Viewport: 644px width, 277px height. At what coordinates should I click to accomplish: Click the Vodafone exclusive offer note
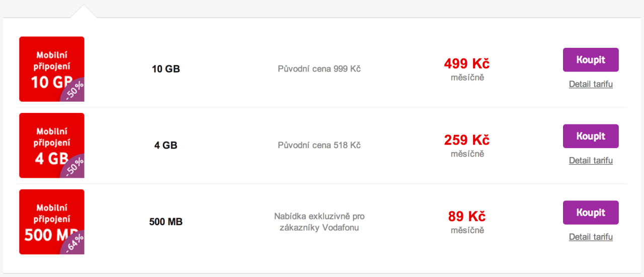[319, 222]
